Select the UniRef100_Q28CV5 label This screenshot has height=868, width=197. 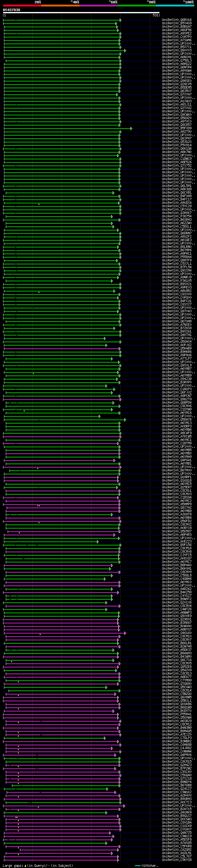click(177, 85)
